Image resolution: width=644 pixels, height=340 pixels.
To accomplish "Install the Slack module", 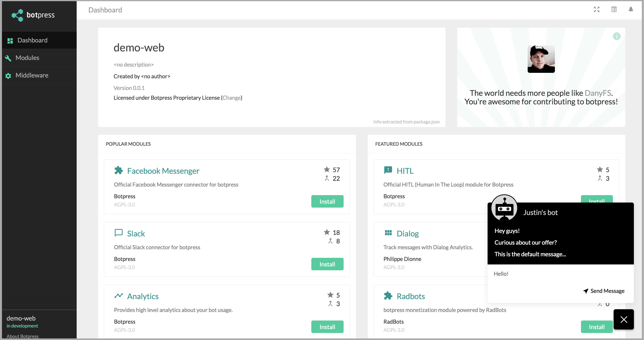I will click(x=327, y=264).
